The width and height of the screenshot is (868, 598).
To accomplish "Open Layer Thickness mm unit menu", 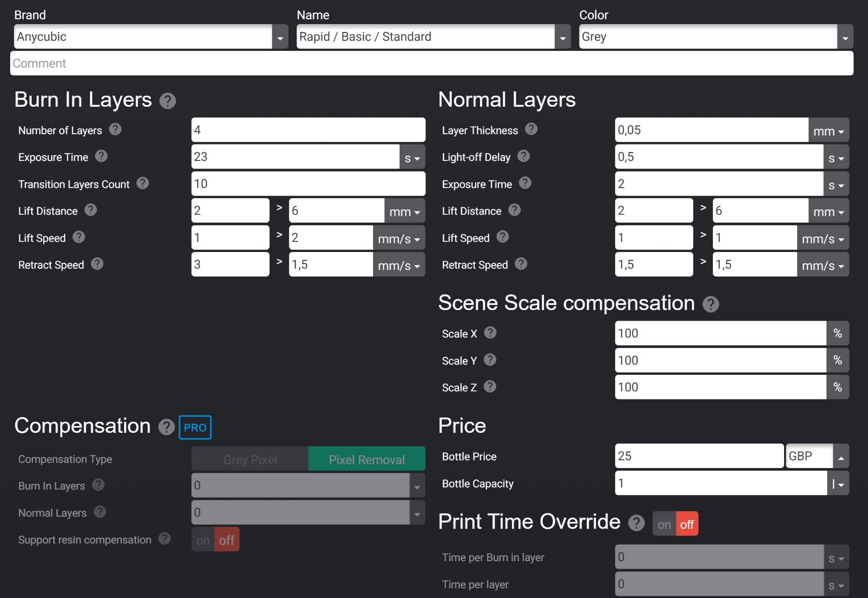I will click(829, 130).
